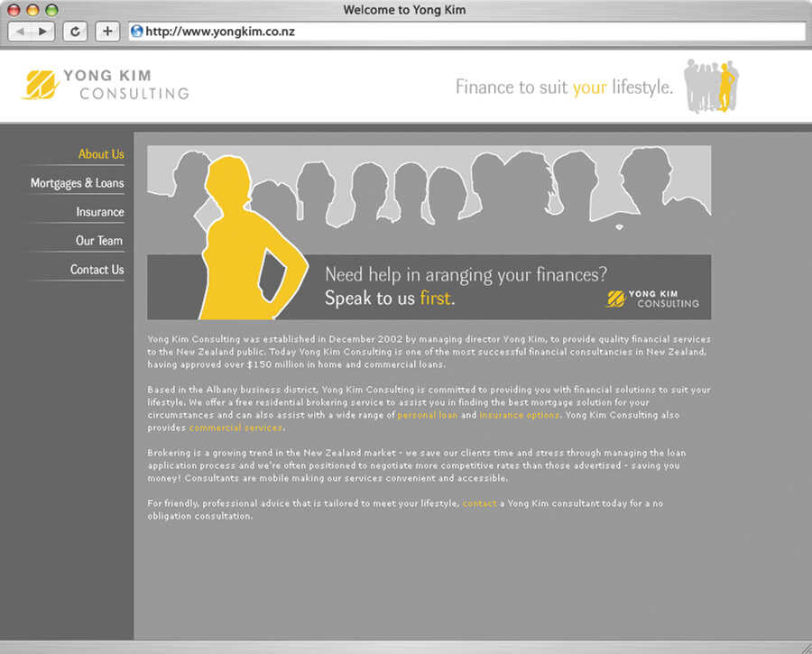Click the people silhouette graphic in the header
Image resolution: width=812 pixels, height=654 pixels.
tap(711, 86)
